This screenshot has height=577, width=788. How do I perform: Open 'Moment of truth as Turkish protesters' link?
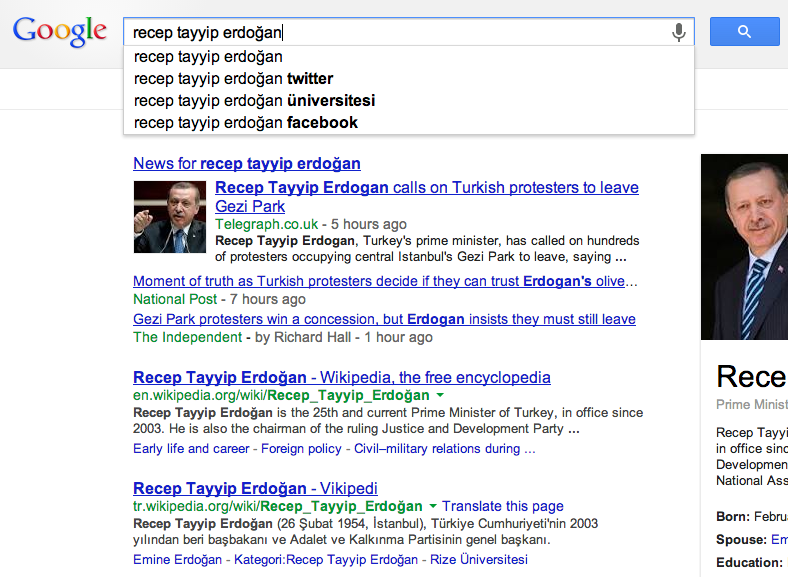385,281
